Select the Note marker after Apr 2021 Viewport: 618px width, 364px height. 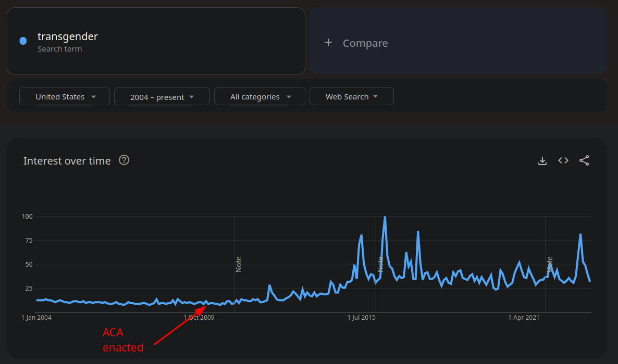coord(549,265)
